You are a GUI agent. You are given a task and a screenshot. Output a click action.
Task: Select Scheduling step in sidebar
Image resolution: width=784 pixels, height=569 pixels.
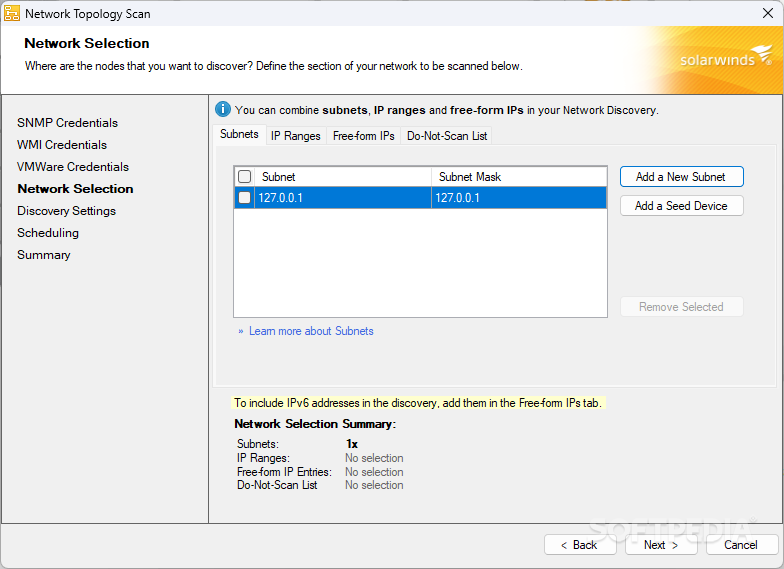tap(48, 232)
